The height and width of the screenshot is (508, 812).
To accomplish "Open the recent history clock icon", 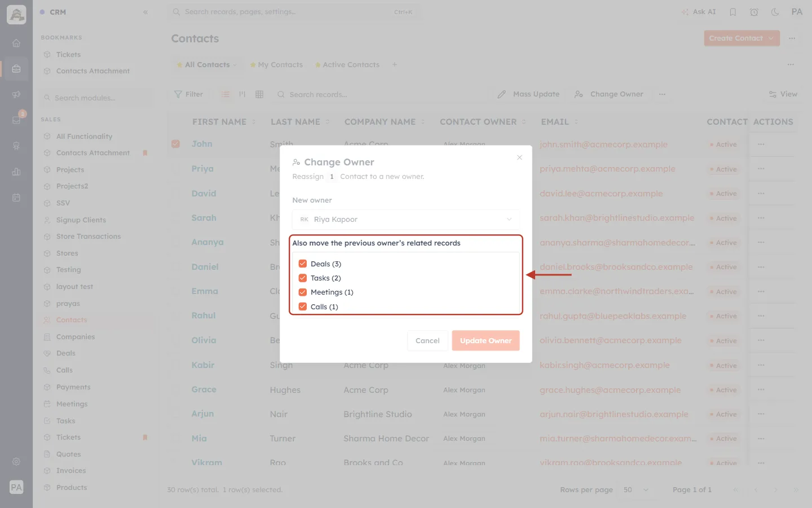I will point(754,12).
